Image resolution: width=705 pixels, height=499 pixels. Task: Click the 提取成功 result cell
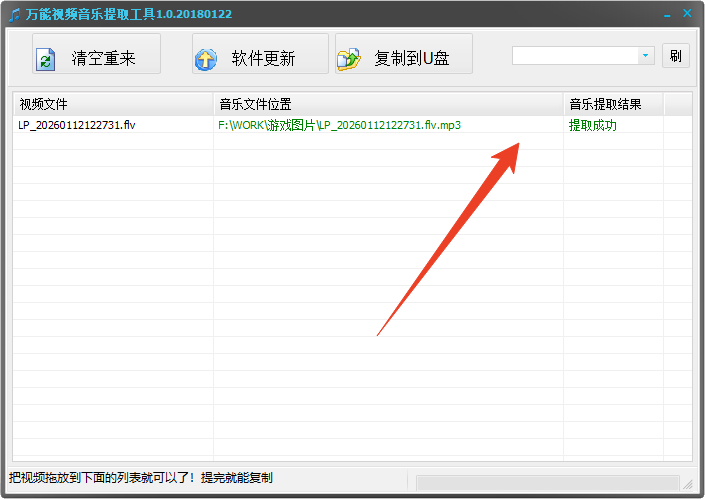tap(593, 125)
